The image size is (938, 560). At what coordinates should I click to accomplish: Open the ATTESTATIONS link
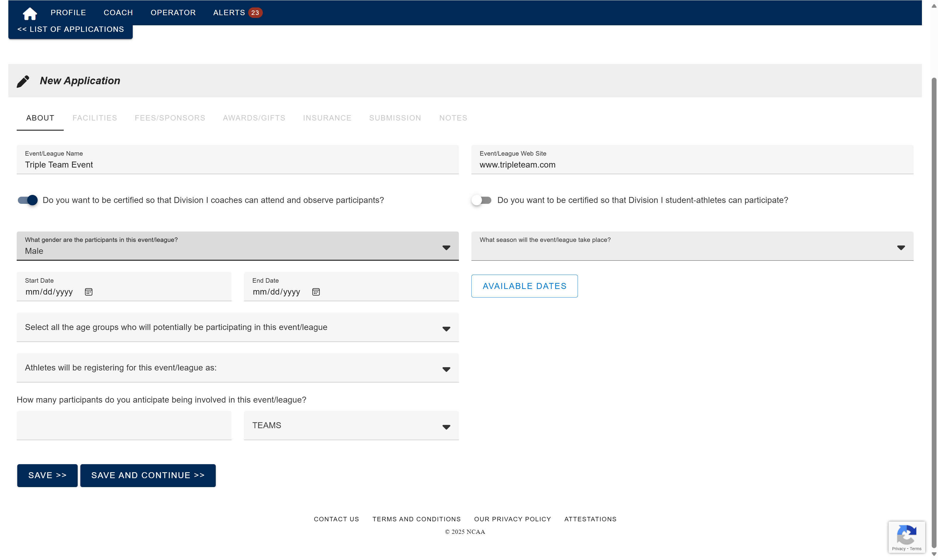click(590, 519)
